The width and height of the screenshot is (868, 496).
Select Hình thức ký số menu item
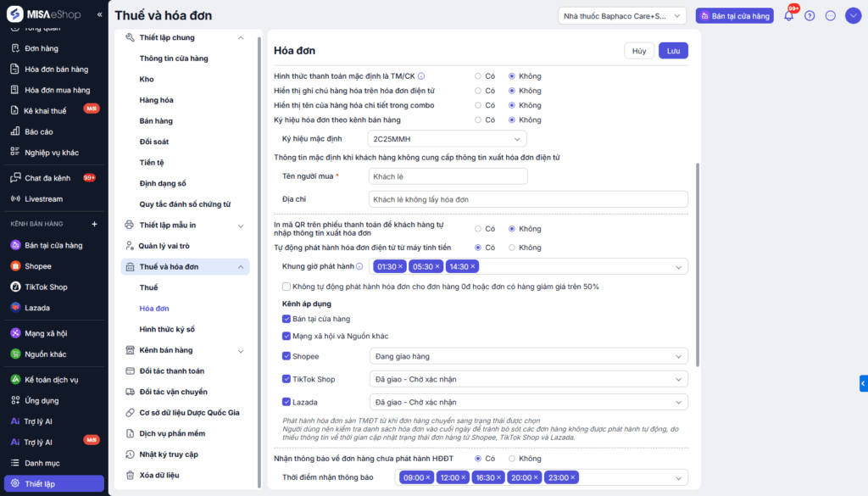click(167, 329)
